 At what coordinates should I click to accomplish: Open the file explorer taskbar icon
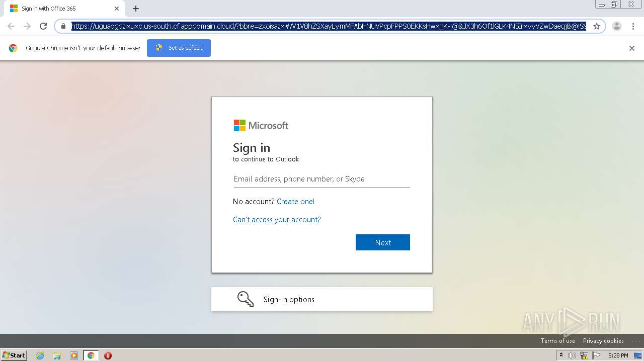tap(57, 355)
